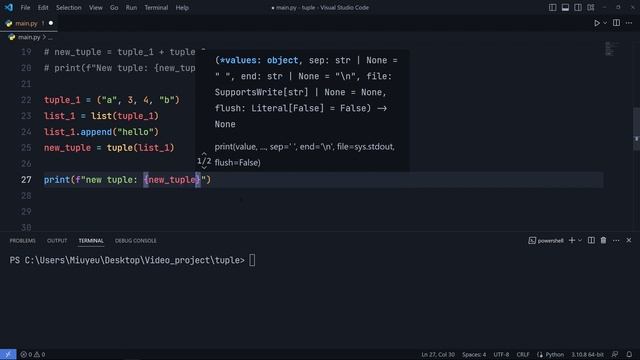Screen dimensions: 640x360
Task: Click the tuple_1 assignment on line 22
Action: pyautogui.click(x=112, y=100)
